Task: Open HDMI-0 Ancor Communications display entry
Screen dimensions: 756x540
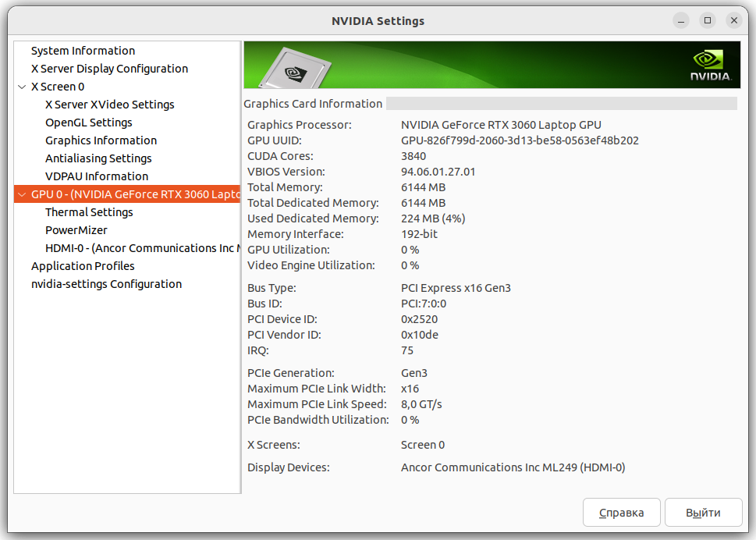Action: coord(143,248)
